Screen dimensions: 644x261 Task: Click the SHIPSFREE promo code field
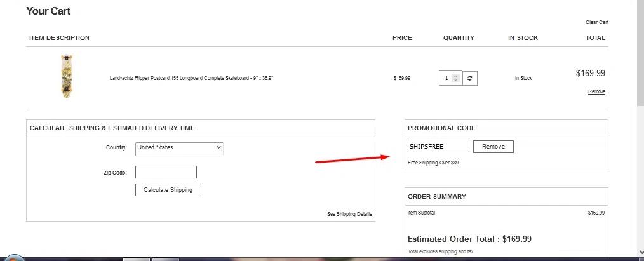tap(438, 147)
